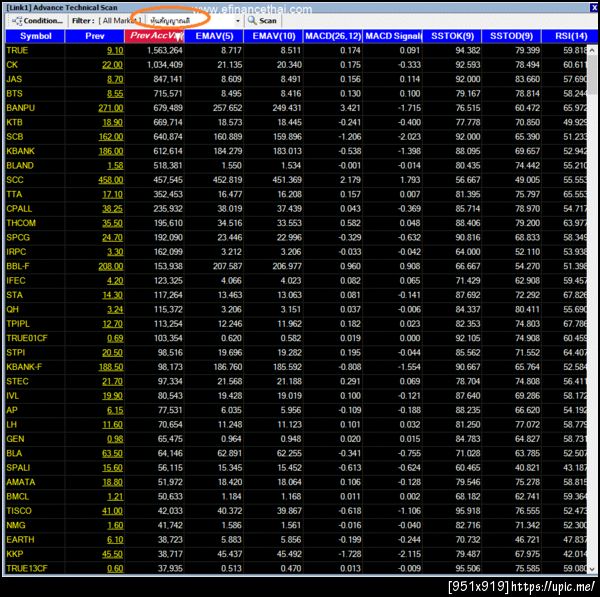
Task: Select the IRPC symbol
Action: [16, 252]
